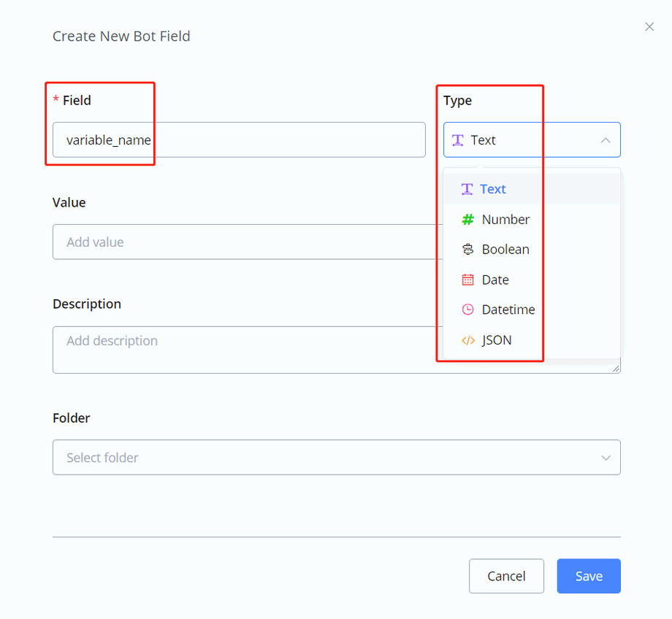Click the green Number hash icon
The image size is (672, 619).
coord(468,220)
